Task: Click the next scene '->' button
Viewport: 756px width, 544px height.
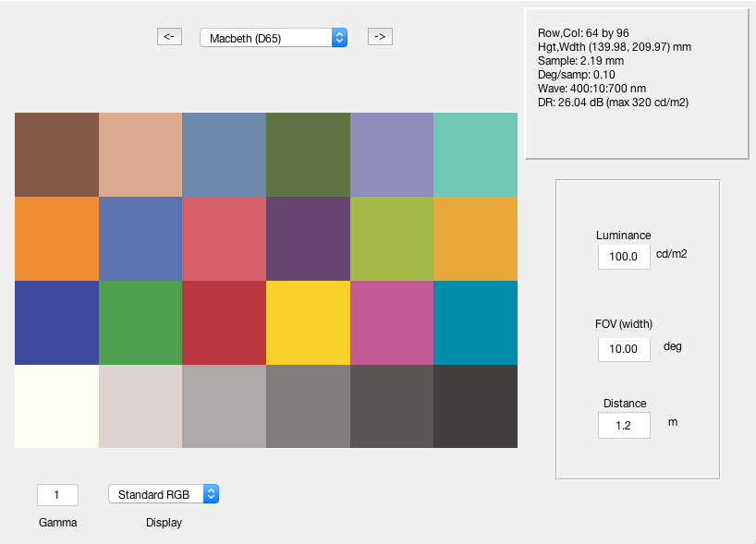Action: (x=380, y=37)
